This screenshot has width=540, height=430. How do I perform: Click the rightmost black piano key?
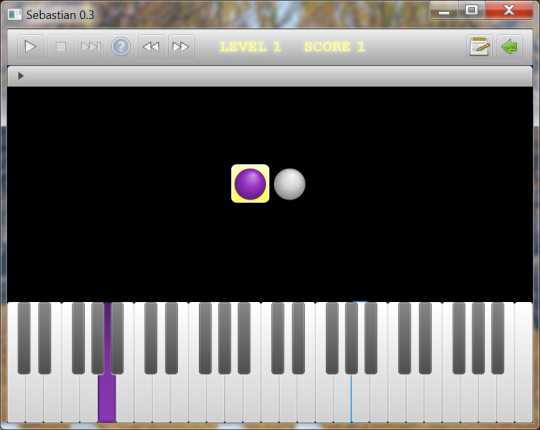point(498,338)
